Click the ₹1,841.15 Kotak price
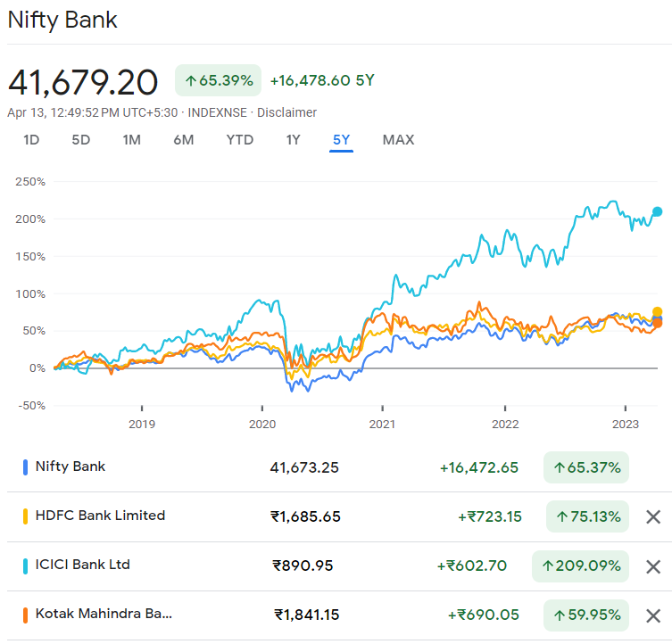This screenshot has height=644, width=672. (307, 615)
